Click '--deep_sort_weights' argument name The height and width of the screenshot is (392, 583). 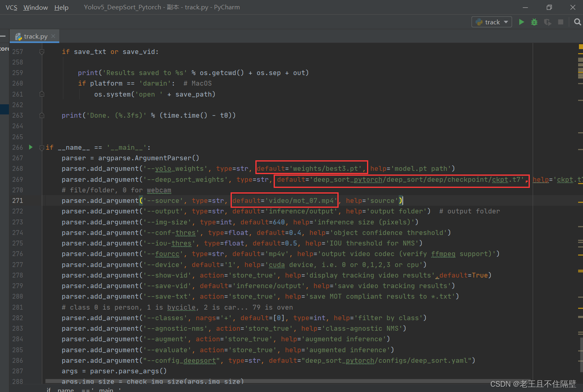pos(186,179)
